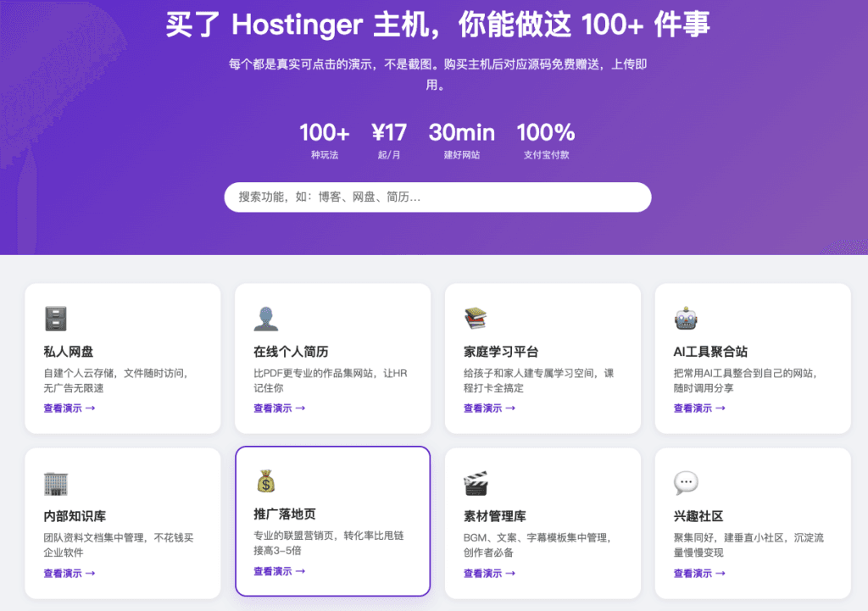The width and height of the screenshot is (868, 611).
Task: Click the AI工具聚合站 card title
Action: coord(710,352)
